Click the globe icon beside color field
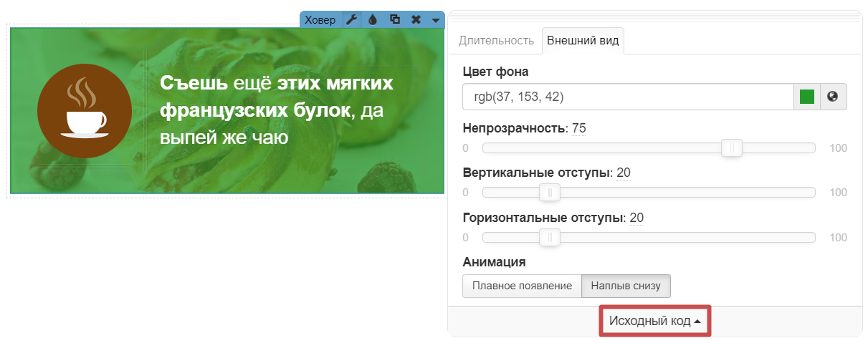This screenshot has height=343, width=868. pyautogui.click(x=833, y=97)
